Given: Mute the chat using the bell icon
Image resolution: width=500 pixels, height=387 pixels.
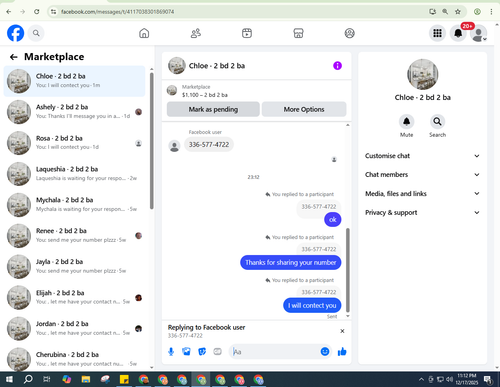Looking at the screenshot, I should [406, 122].
